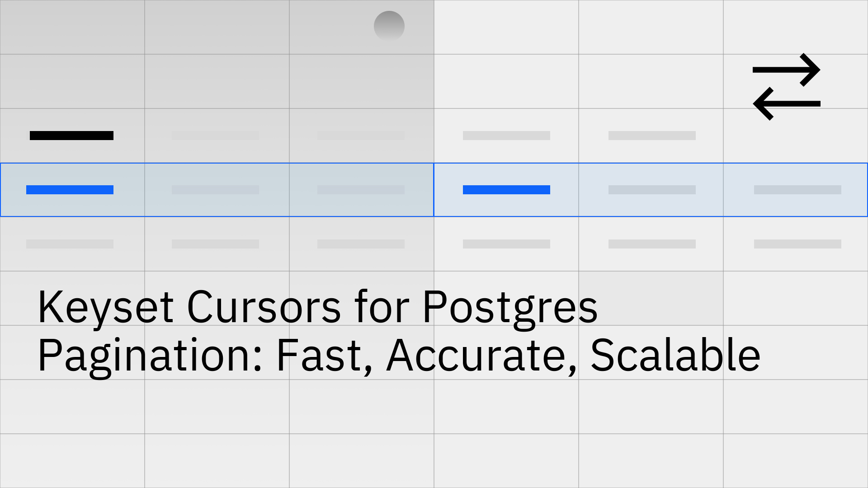This screenshot has height=488, width=868.
Task: Select the thick black bar
Action: [x=71, y=136]
